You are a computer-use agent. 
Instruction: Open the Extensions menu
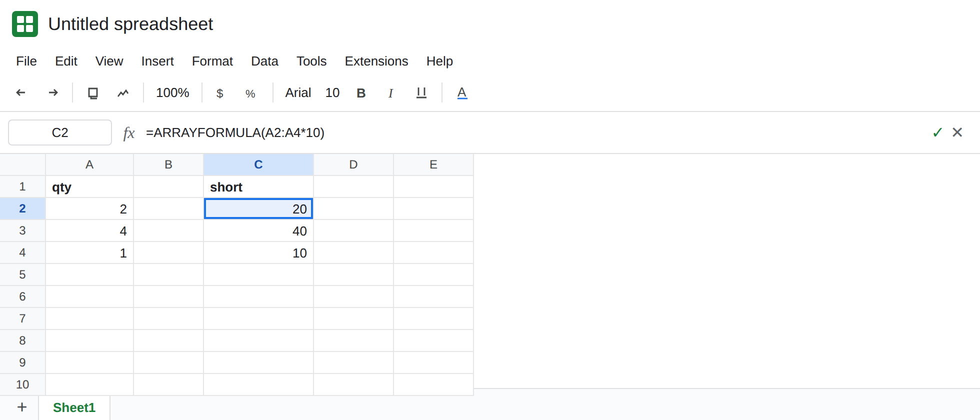pos(376,61)
